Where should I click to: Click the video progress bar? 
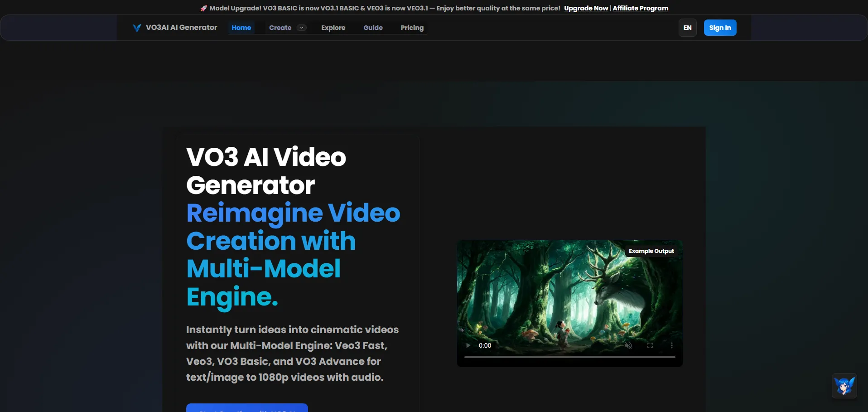(x=569, y=357)
